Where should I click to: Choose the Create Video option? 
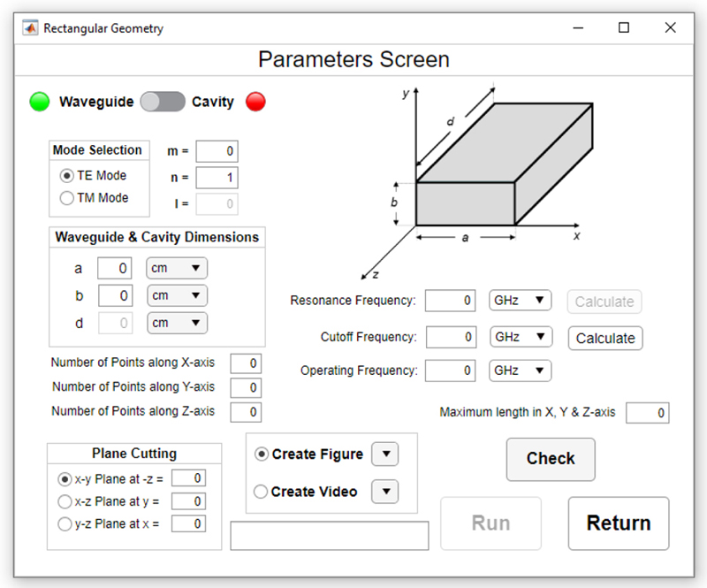point(262,492)
